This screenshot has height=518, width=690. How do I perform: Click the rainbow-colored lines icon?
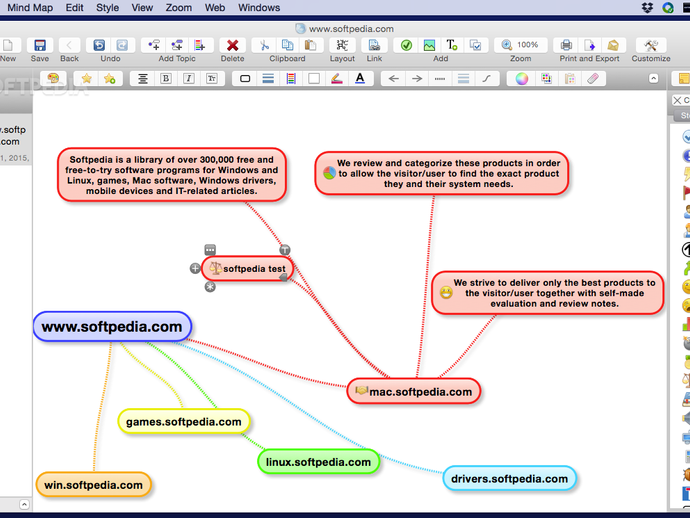(291, 78)
